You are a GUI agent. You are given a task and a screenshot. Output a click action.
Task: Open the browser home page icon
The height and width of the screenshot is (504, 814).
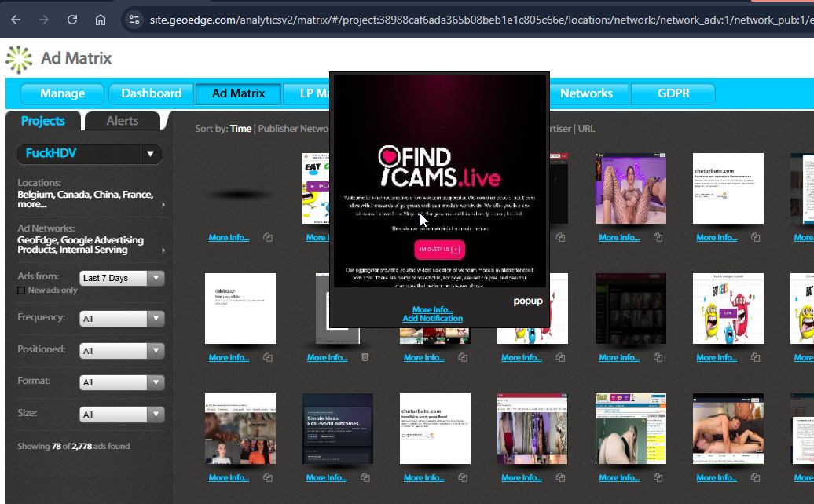pyautogui.click(x=101, y=20)
